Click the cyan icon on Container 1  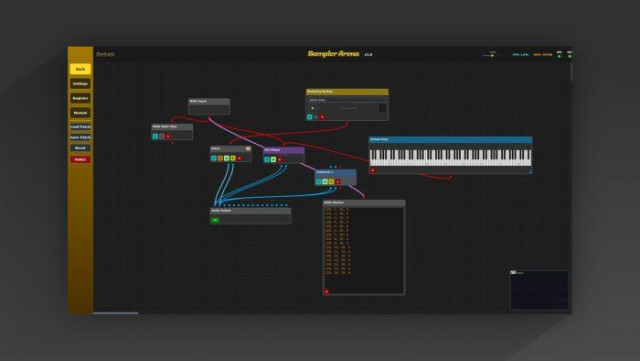coord(318,181)
